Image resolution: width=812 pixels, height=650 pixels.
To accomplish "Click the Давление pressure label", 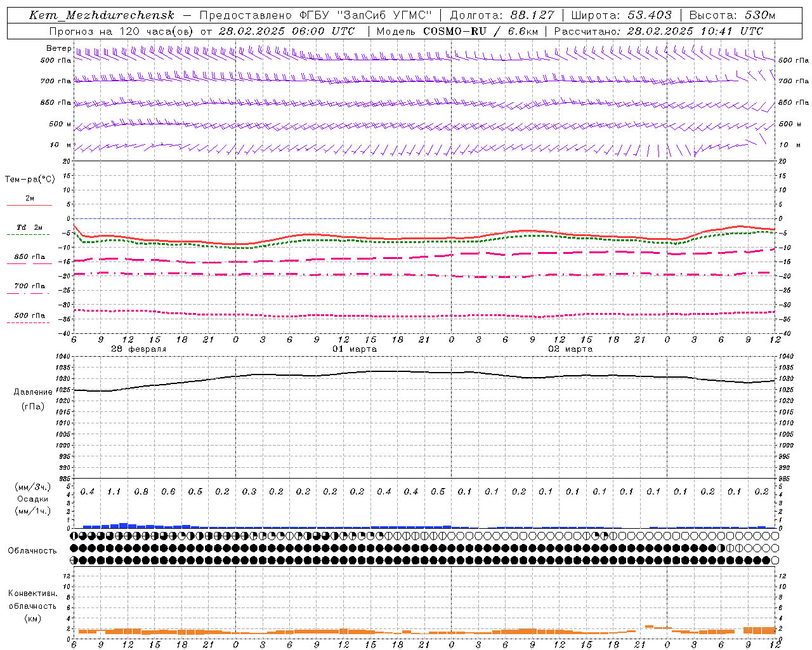I will tap(33, 392).
